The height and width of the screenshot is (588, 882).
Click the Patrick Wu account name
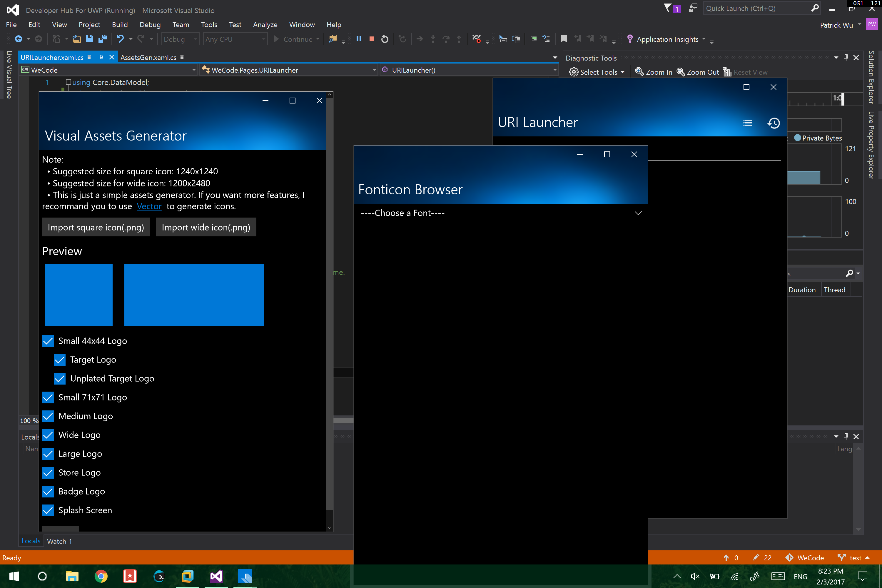pos(836,25)
